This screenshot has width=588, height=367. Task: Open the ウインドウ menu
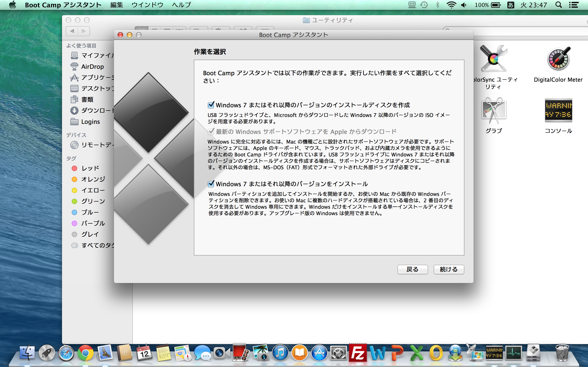point(147,5)
